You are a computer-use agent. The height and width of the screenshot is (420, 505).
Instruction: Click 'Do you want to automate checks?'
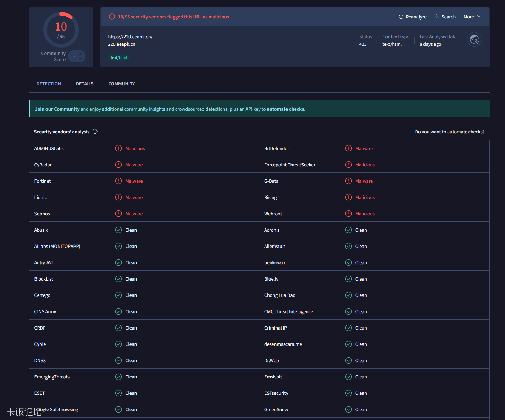tap(449, 132)
